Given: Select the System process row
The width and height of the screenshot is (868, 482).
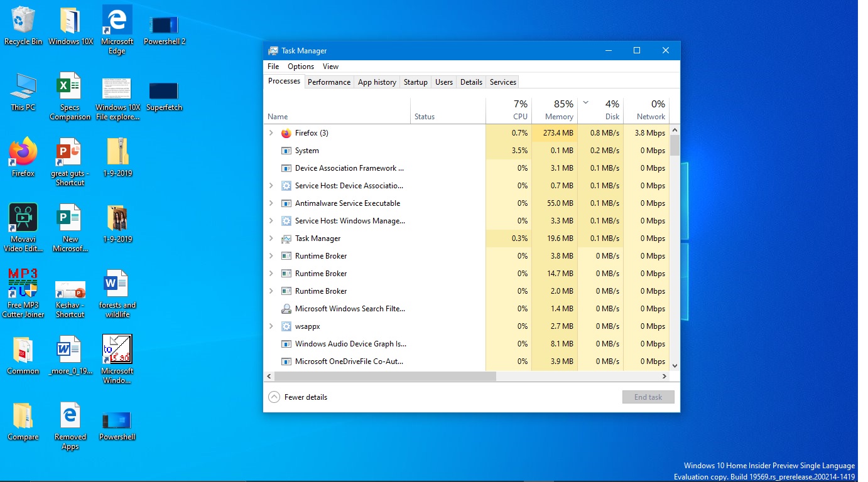Looking at the screenshot, I should point(467,151).
